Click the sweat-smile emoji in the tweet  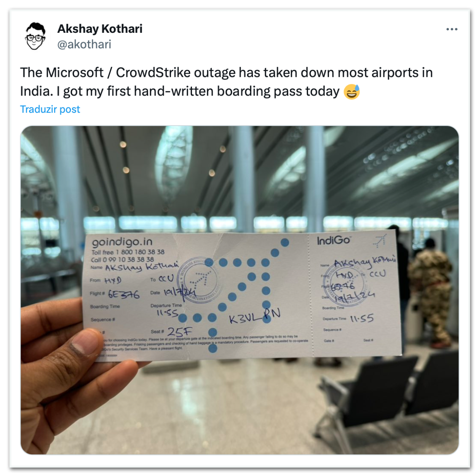click(351, 92)
